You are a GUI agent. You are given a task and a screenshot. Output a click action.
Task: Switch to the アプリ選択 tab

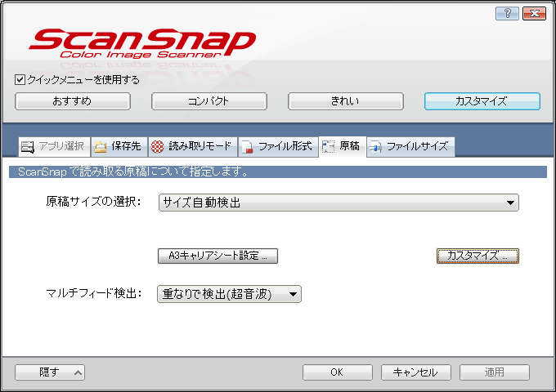click(55, 147)
